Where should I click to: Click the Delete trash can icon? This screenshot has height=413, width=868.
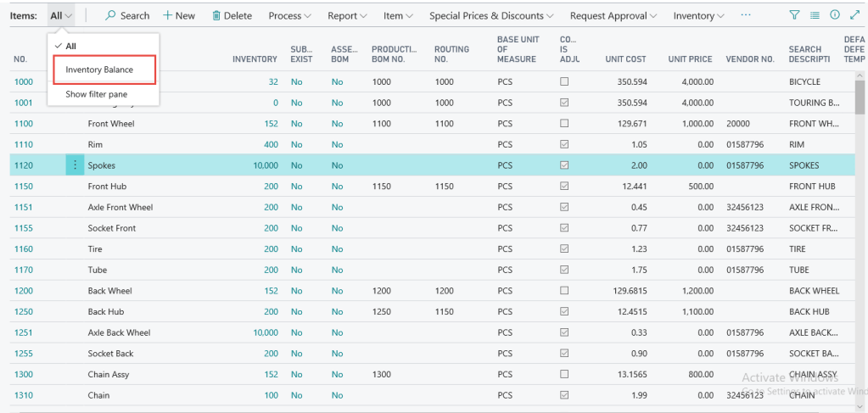216,16
